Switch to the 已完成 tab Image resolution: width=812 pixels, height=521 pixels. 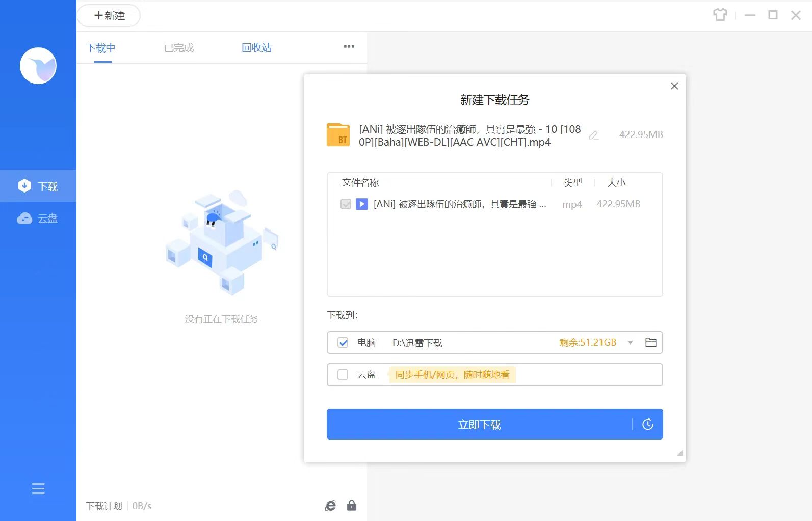tap(178, 48)
